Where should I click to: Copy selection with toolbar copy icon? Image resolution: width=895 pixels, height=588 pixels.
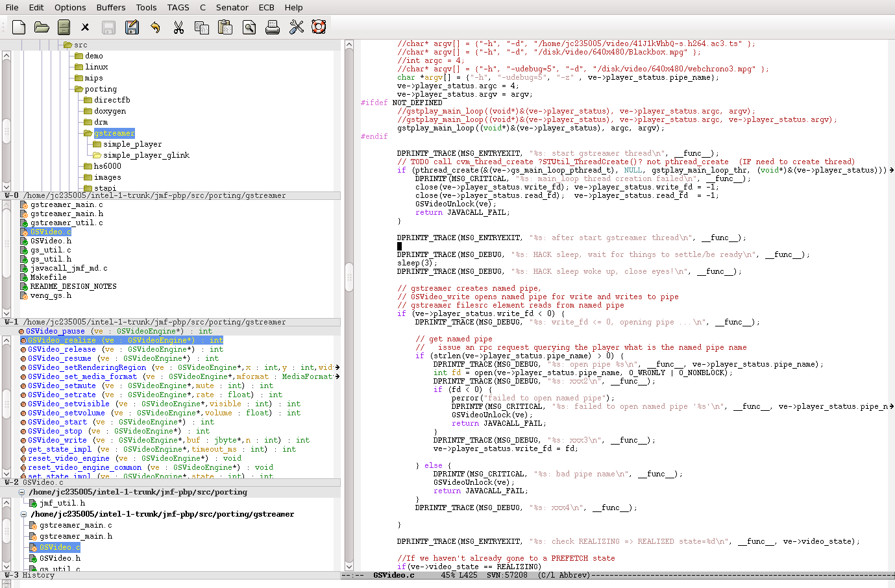coord(202,27)
